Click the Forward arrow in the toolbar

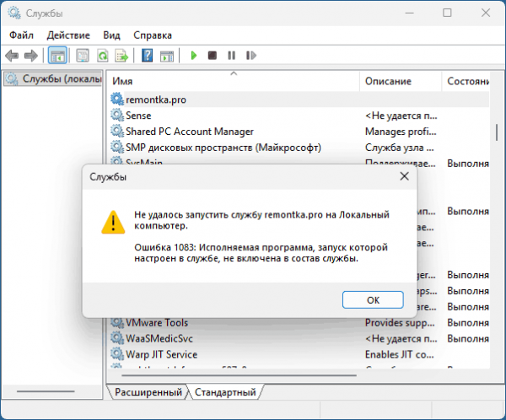31,56
